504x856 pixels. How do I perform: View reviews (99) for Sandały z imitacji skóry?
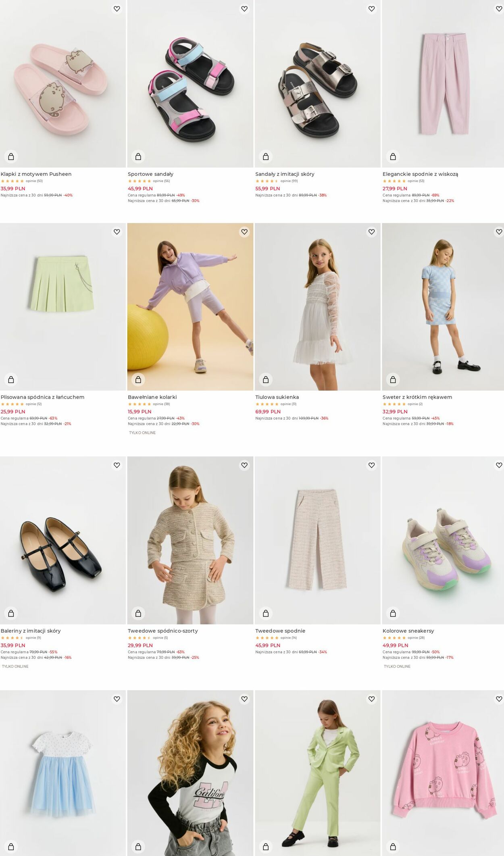point(289,181)
